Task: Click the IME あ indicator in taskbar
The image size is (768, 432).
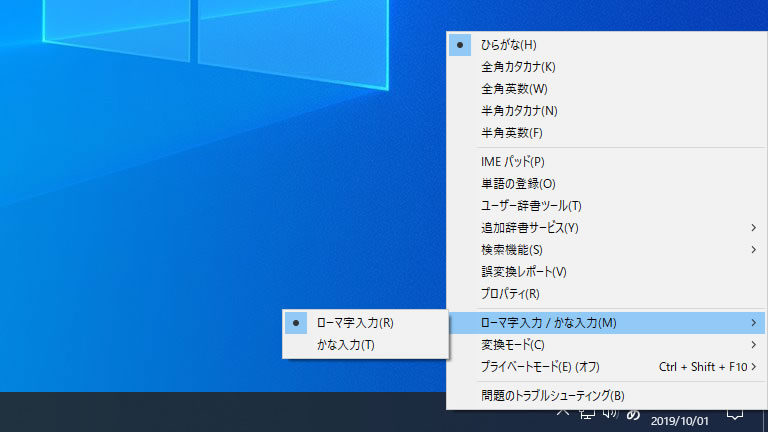Action: (634, 413)
